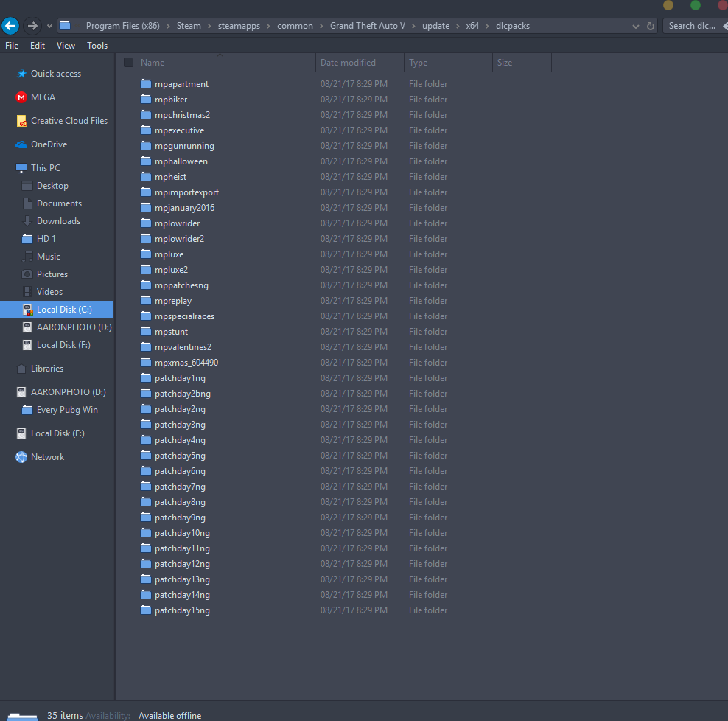Expand chevron after common breadcrumb
Screen dimensions: 728x721
(321, 26)
